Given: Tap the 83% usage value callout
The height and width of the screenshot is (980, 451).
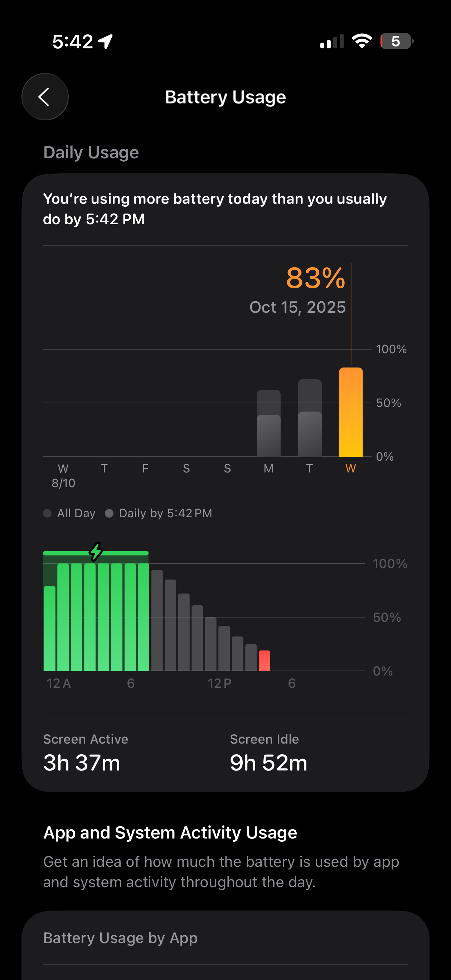Looking at the screenshot, I should (x=315, y=278).
